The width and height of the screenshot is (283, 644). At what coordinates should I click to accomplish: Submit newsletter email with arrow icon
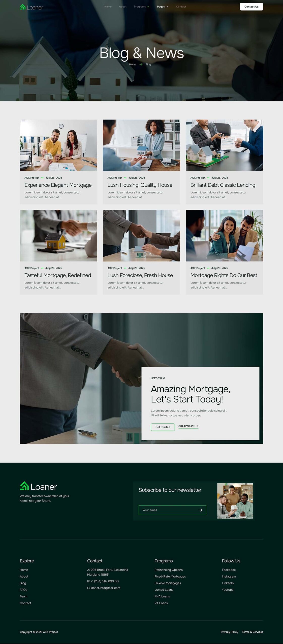coord(200,510)
